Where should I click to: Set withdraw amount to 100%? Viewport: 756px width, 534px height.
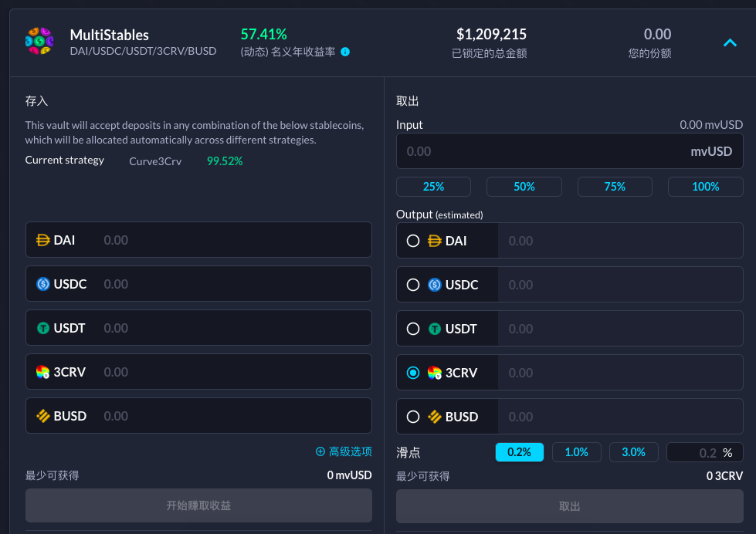pos(705,187)
